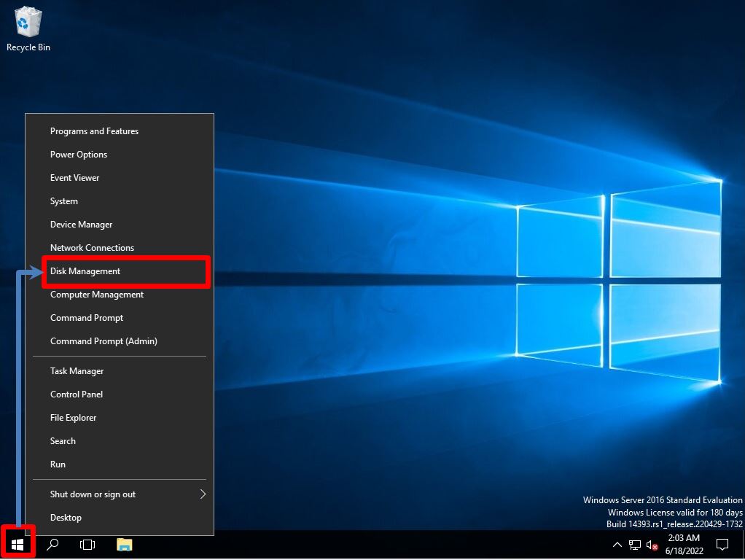
Task: Open the clock and calendar from the taskbar
Action: click(x=683, y=544)
